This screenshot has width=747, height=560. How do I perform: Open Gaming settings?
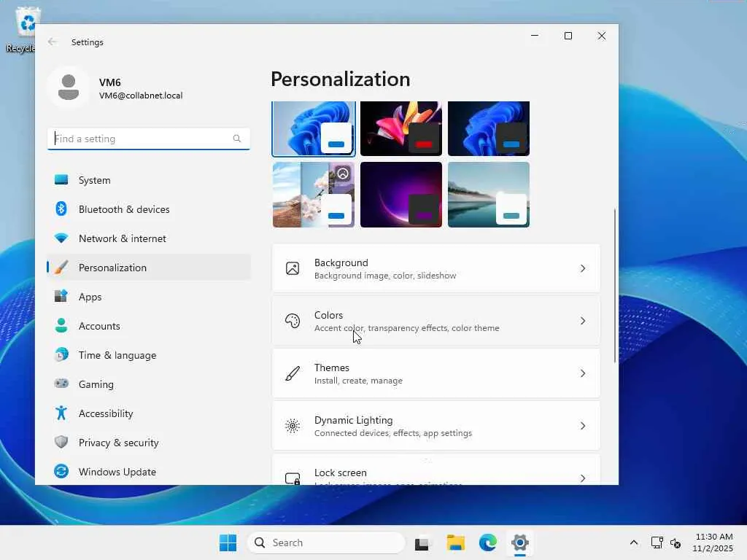point(149,384)
